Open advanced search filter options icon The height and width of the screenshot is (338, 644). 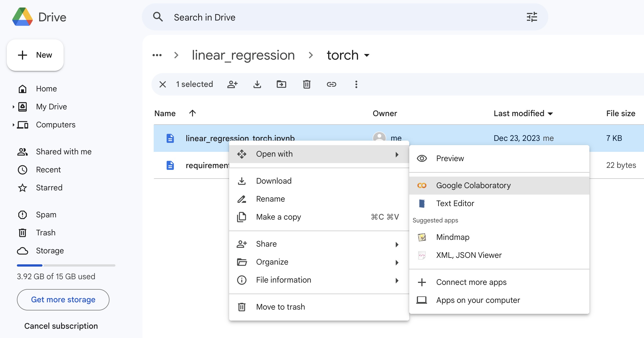[532, 17]
